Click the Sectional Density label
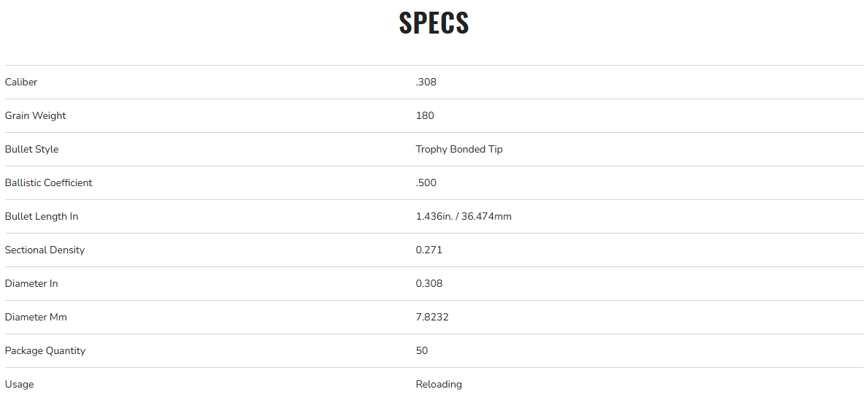 click(x=45, y=250)
